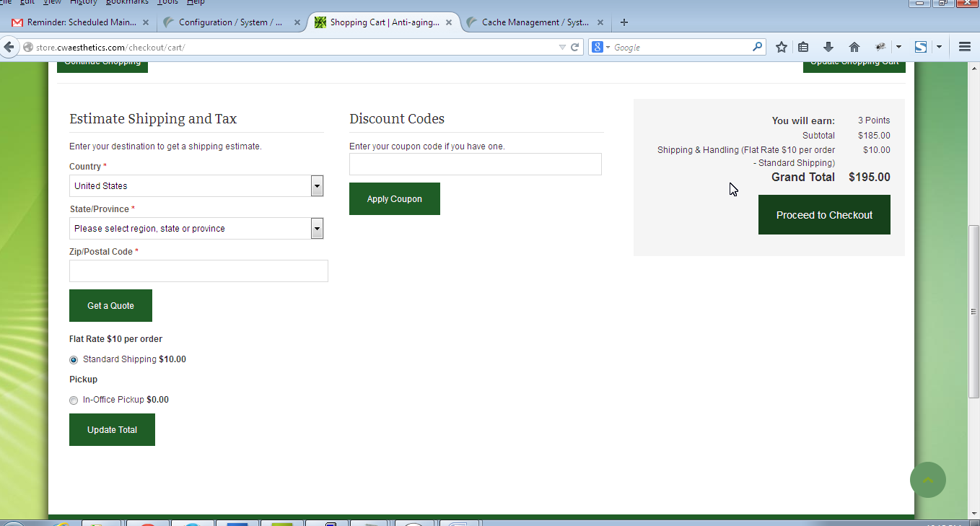Click the 'Discount Codes' heading
The width and height of the screenshot is (980, 526).
tap(397, 119)
